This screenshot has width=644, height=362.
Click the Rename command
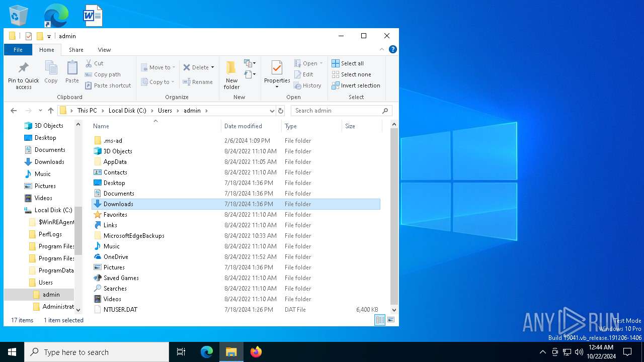(x=198, y=82)
